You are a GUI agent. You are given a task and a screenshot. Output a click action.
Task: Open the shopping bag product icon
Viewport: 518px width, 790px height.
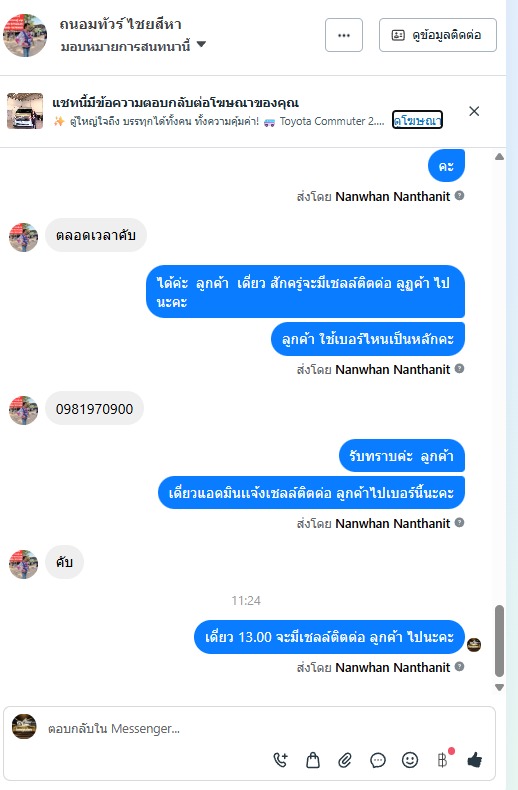(x=313, y=759)
